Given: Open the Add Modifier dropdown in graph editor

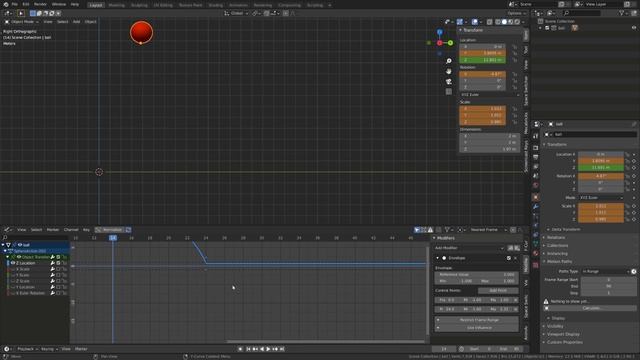Looking at the screenshot, I should point(469,248).
